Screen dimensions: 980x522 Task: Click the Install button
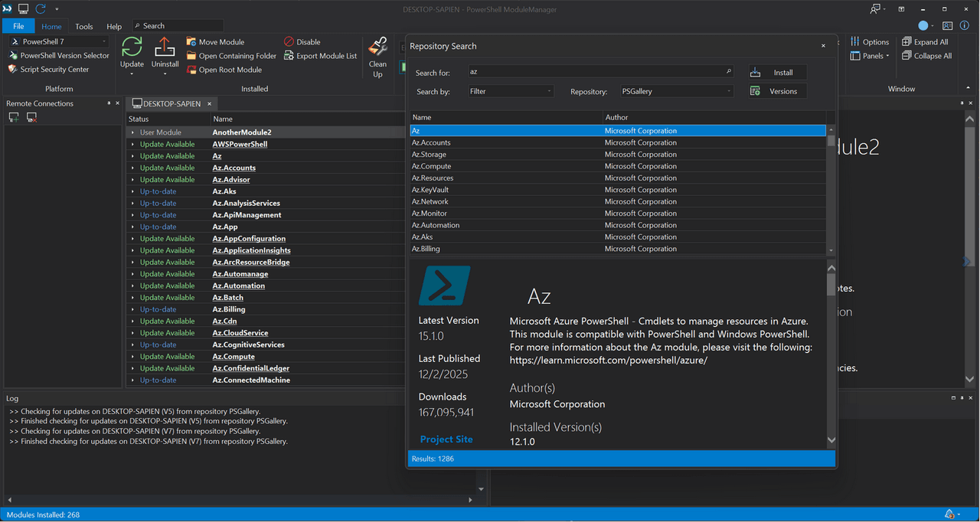click(777, 73)
